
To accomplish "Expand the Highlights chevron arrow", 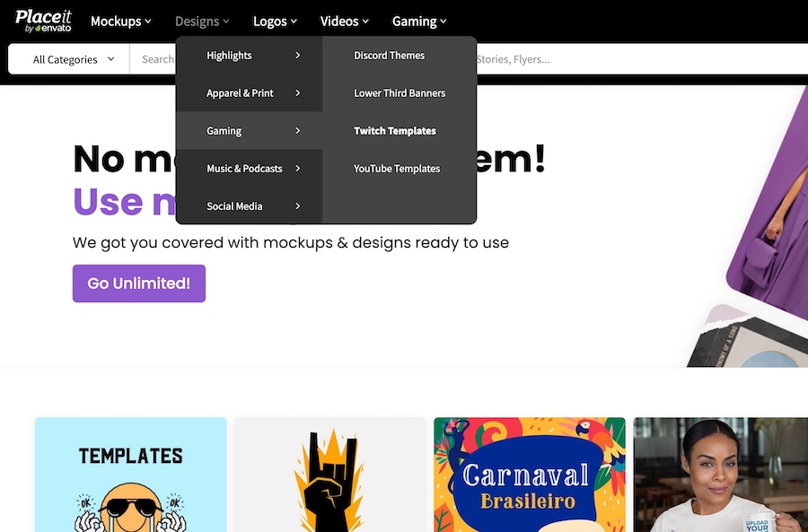I will 298,55.
